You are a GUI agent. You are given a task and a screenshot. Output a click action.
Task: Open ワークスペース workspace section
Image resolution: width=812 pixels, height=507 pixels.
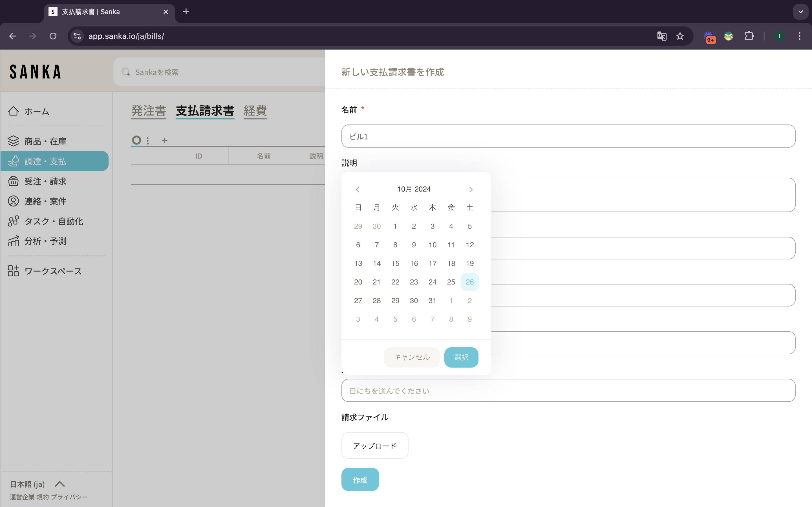53,271
